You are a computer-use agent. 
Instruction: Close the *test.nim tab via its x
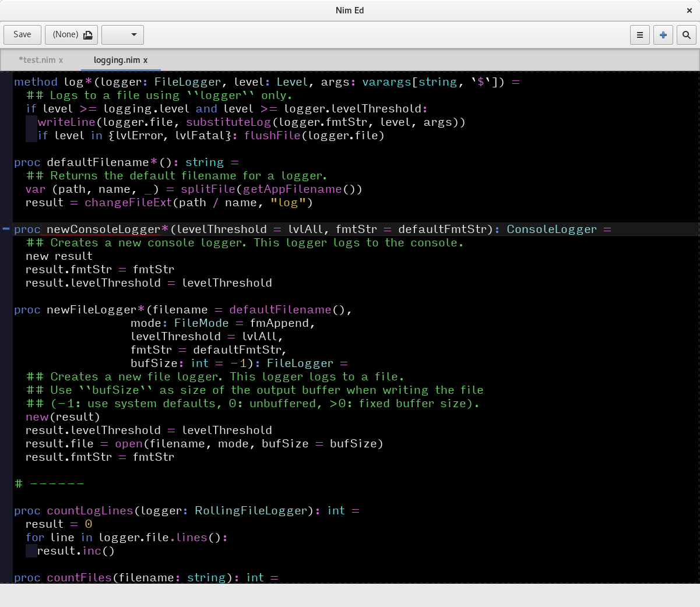pyautogui.click(x=61, y=60)
